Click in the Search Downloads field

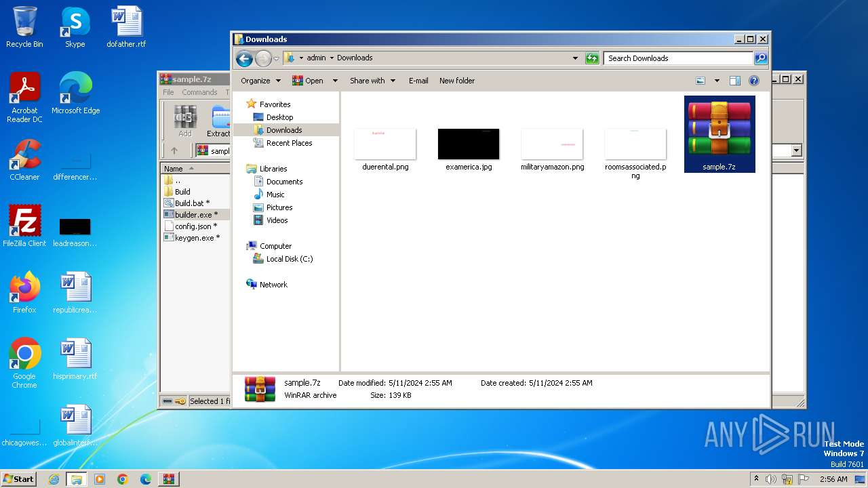pos(678,58)
